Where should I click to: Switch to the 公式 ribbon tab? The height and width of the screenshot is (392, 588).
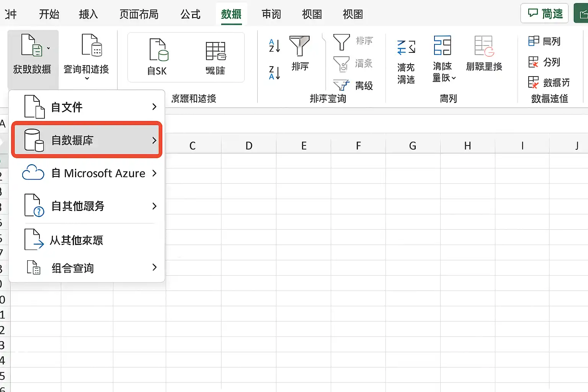[190, 14]
